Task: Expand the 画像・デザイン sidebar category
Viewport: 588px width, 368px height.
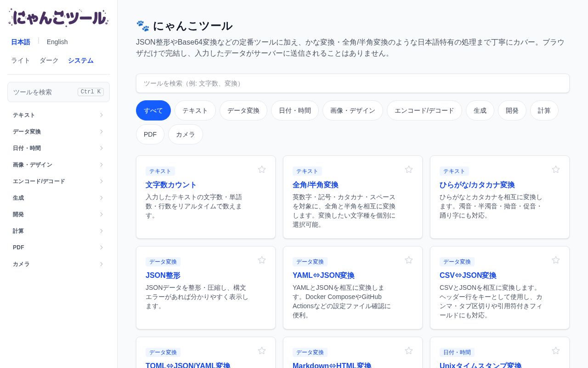Action: 58,165
